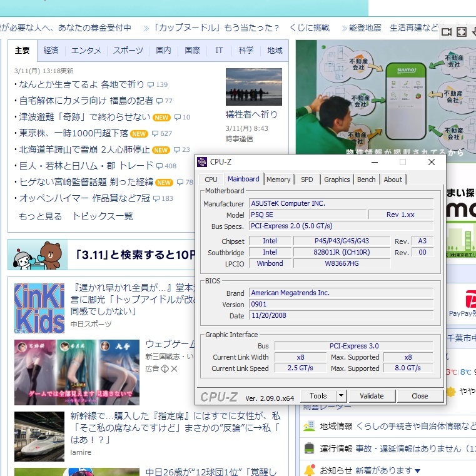Viewport: 476px width, 476px height.
Task: Click the お知らせ bell icon
Action: coord(309,470)
